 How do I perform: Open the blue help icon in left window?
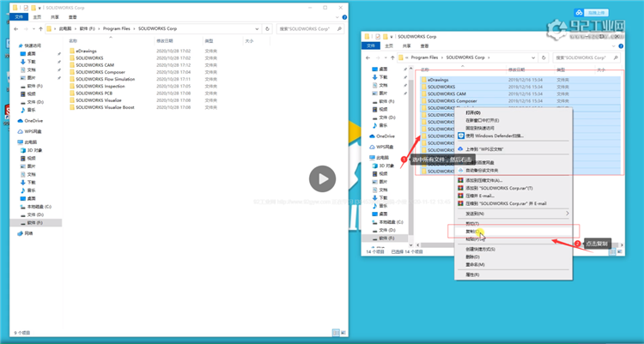344,17
